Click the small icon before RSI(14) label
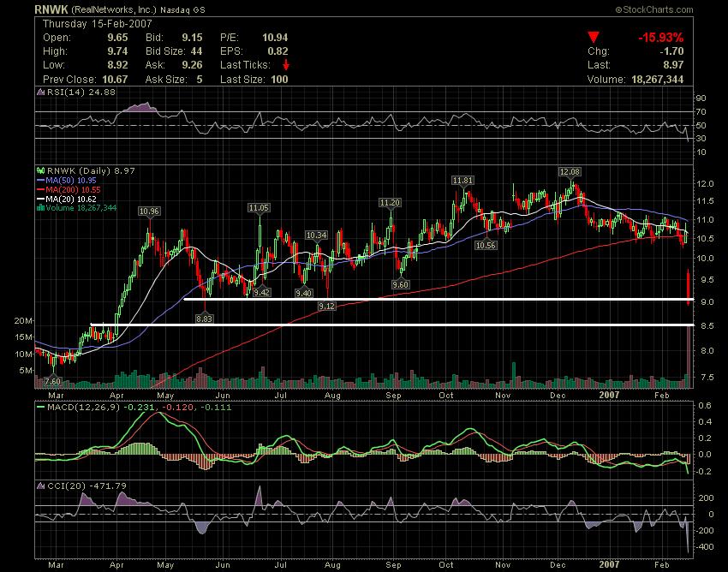Viewport: 728px width, 572px height. pos(41,92)
